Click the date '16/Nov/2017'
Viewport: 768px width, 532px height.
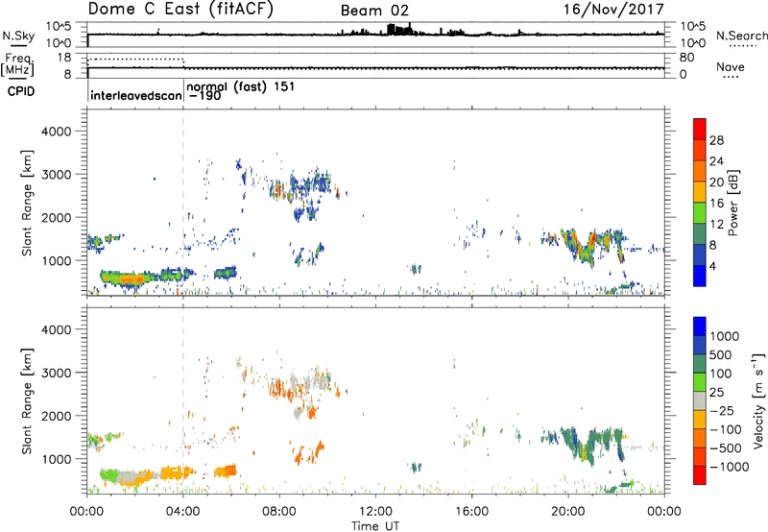click(x=613, y=9)
